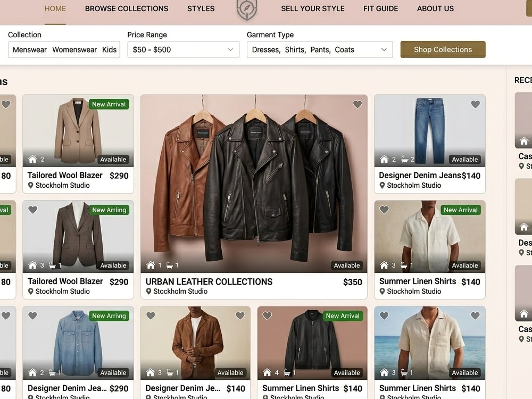Go to HOME tab

(x=55, y=9)
